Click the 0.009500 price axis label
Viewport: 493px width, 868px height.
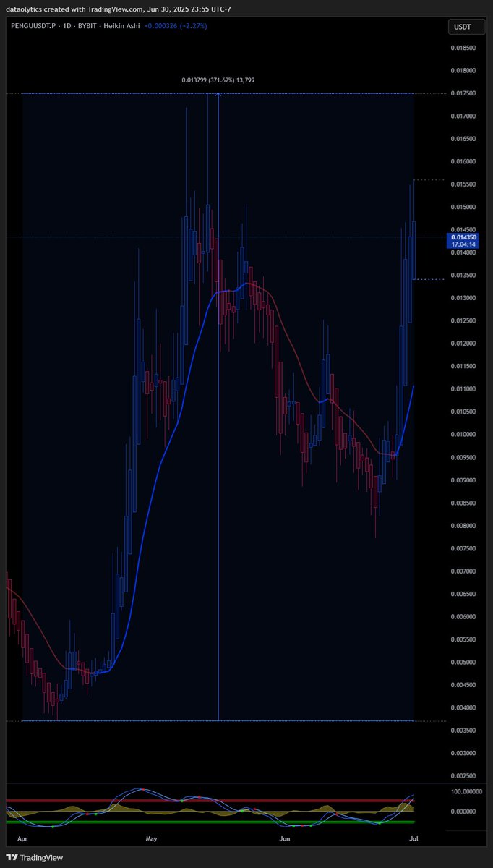pos(463,457)
